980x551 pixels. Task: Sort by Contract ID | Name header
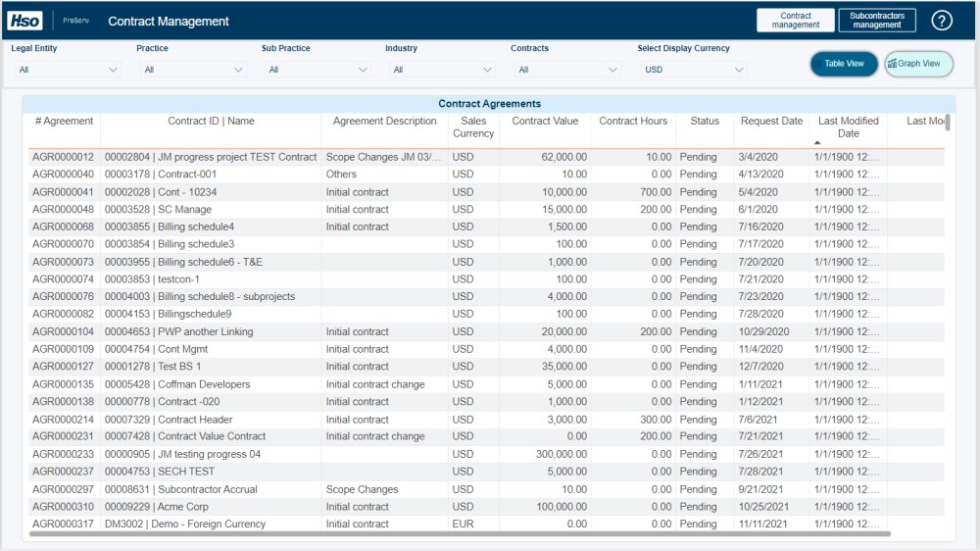tap(211, 122)
